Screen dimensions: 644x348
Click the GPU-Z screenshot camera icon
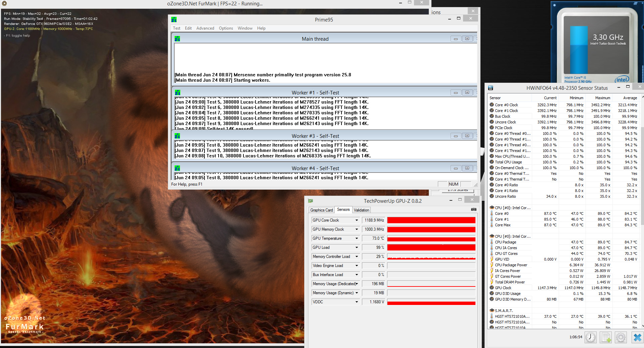[x=473, y=209]
